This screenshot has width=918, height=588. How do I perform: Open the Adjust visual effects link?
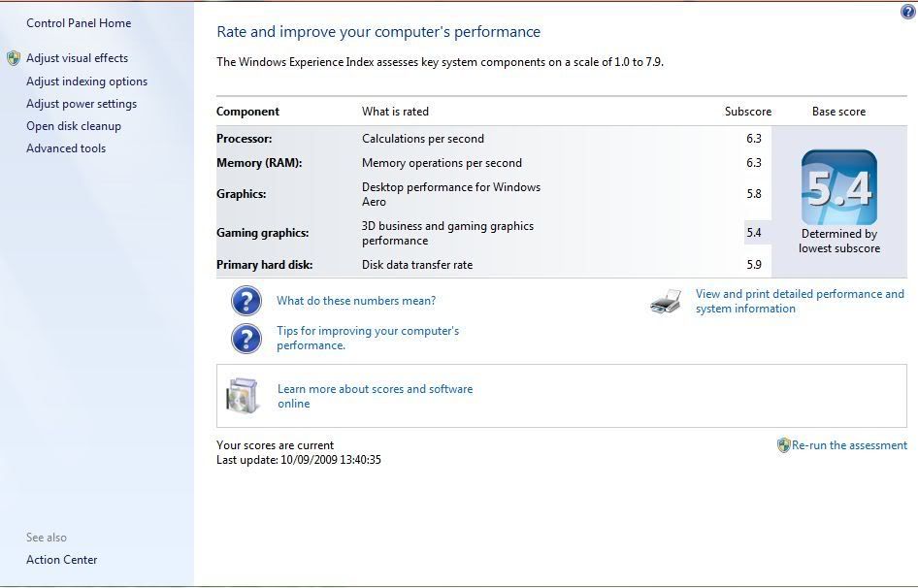(77, 58)
